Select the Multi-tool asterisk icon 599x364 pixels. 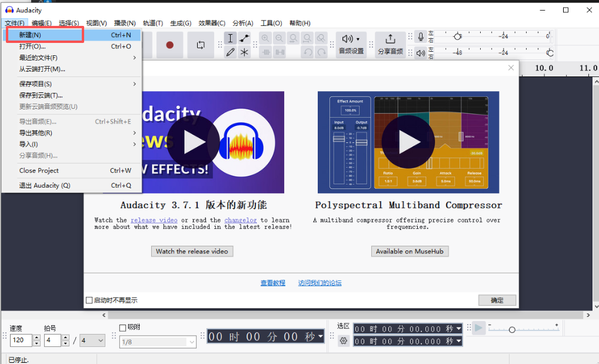(244, 52)
